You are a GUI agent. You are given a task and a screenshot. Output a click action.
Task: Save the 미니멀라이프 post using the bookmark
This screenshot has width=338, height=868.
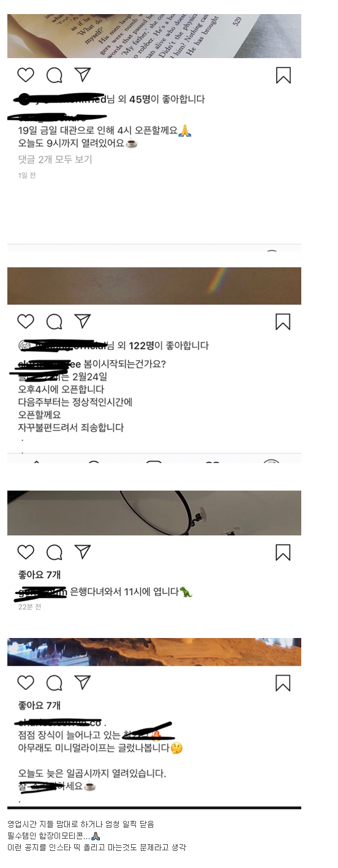click(x=283, y=682)
